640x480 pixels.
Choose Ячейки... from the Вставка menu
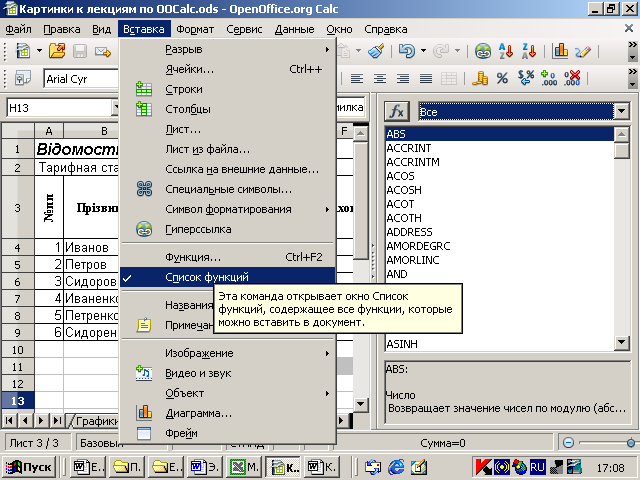[x=227, y=69]
